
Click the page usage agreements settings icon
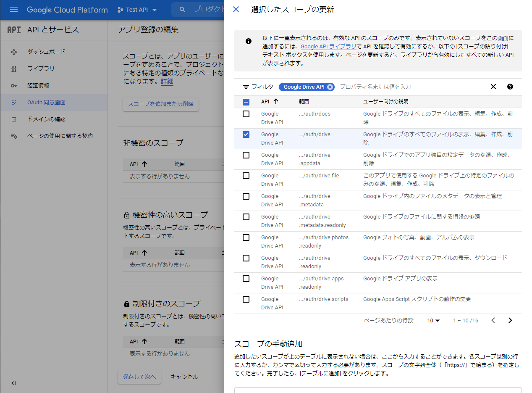point(14,136)
